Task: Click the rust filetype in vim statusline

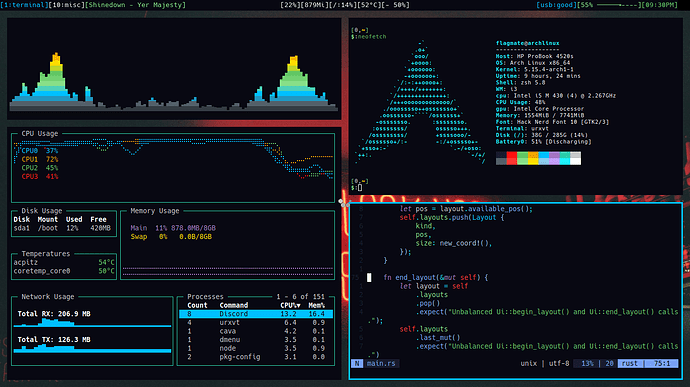Action: [629, 363]
